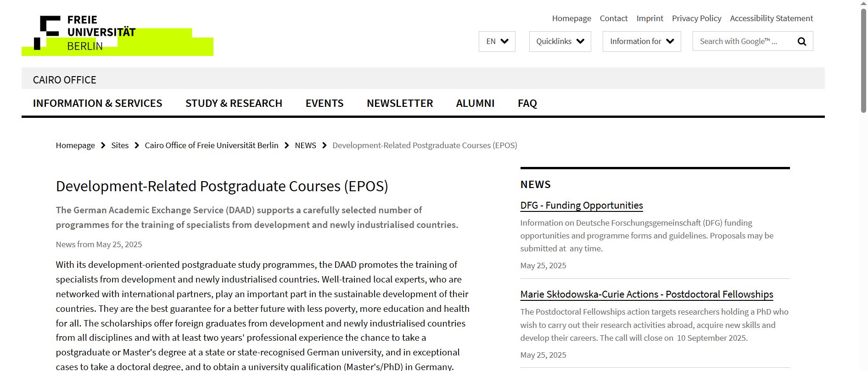This screenshot has height=371, width=868.
Task: Open DFG - Funding Opportunities news item
Action: 582,205
